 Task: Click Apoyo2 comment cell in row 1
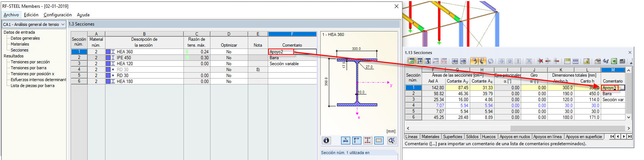tap(292, 52)
